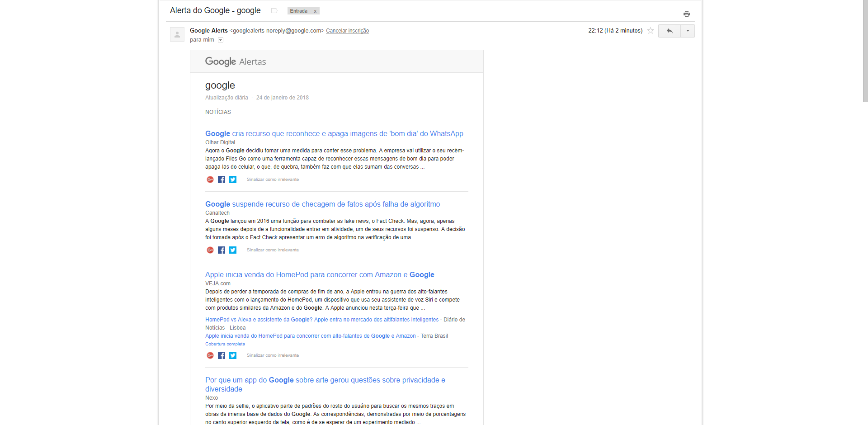This screenshot has height=425, width=868.
Task: Click the 'Atualização diária' label
Action: 226,98
